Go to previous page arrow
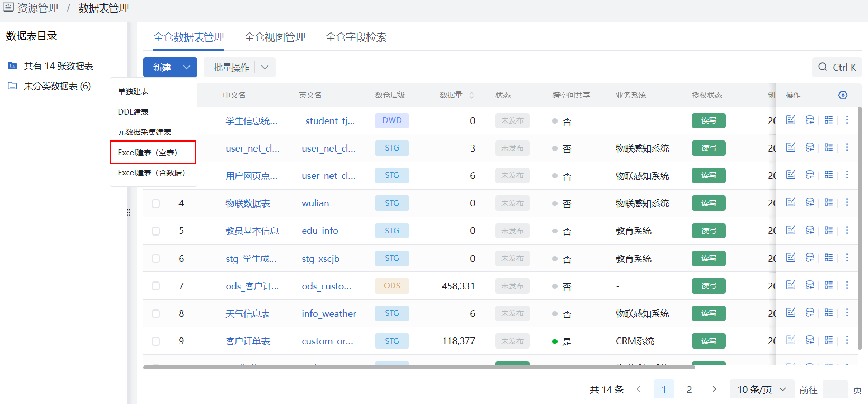Viewport: 868px width, 404px height. pyautogui.click(x=638, y=389)
